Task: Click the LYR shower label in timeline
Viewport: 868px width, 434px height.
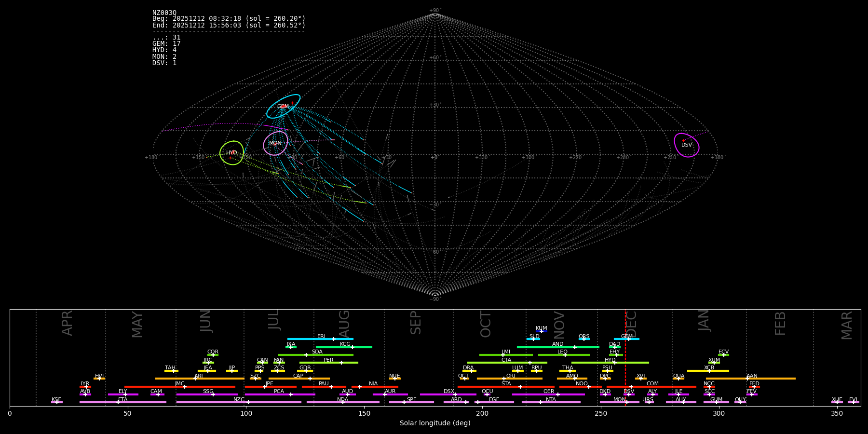Action: tap(85, 384)
